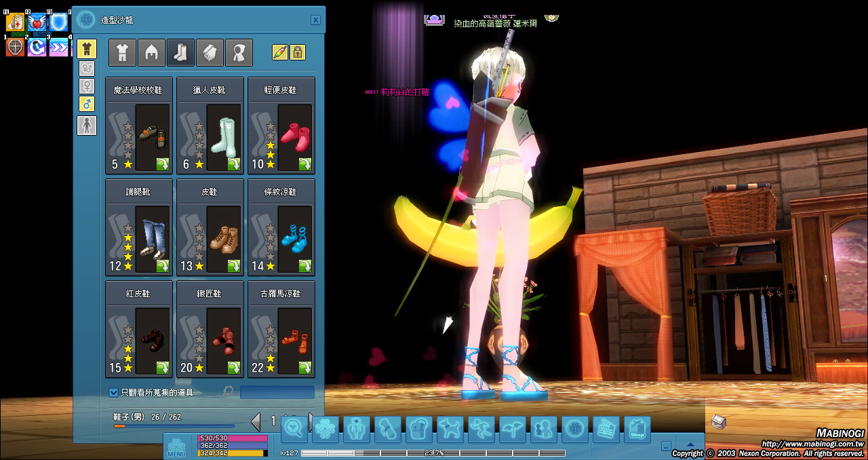The width and height of the screenshot is (868, 460).
Task: Toggle the collected-items-only checkbox
Action: pos(114,392)
